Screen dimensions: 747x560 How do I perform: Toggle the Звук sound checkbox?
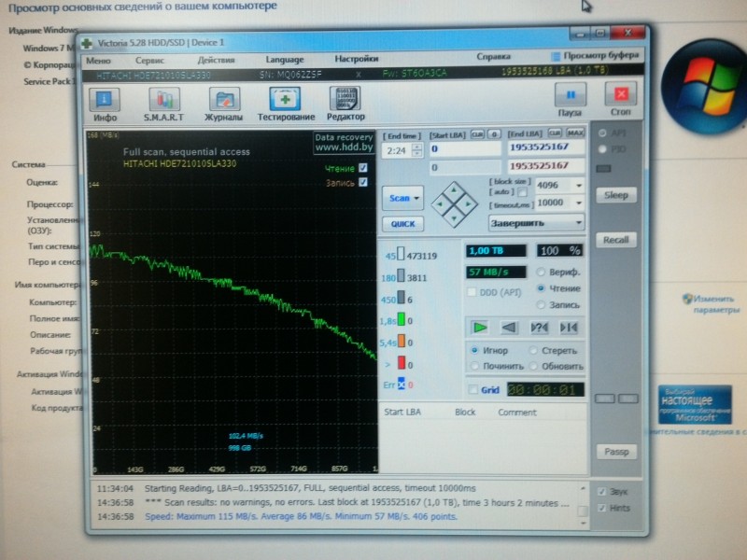coord(601,492)
